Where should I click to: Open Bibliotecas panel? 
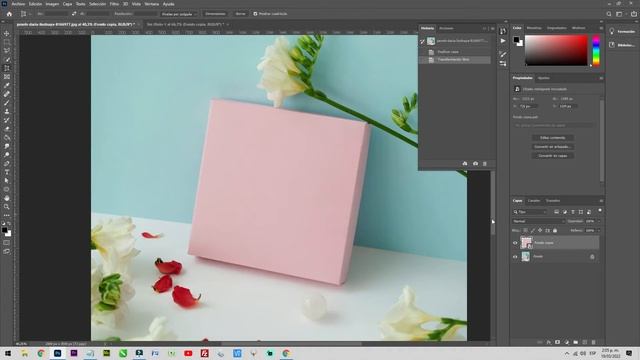(x=622, y=45)
